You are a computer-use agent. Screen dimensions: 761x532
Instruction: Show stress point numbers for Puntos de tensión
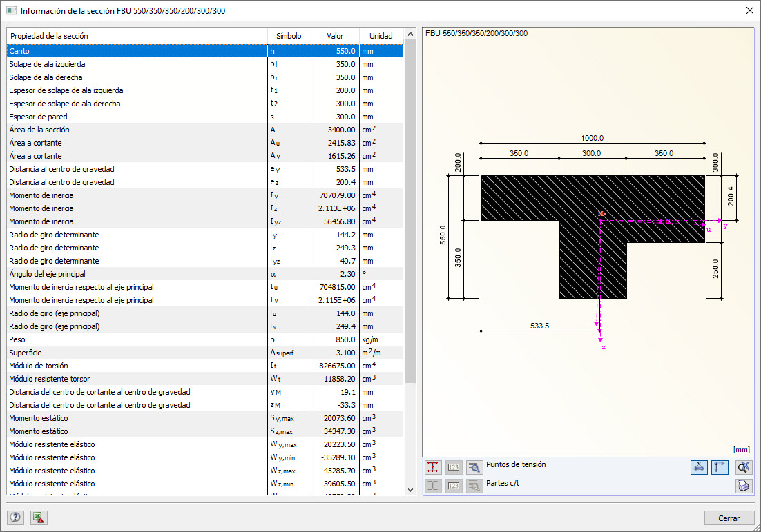click(454, 467)
